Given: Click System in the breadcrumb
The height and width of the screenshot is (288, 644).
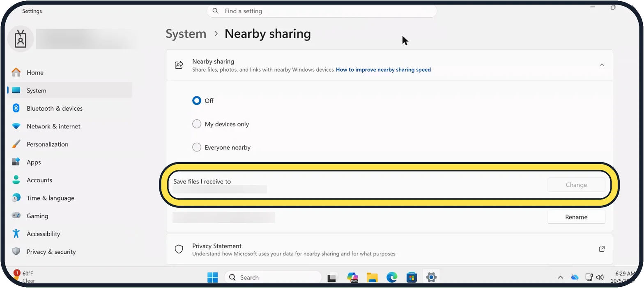Looking at the screenshot, I should pos(186,34).
